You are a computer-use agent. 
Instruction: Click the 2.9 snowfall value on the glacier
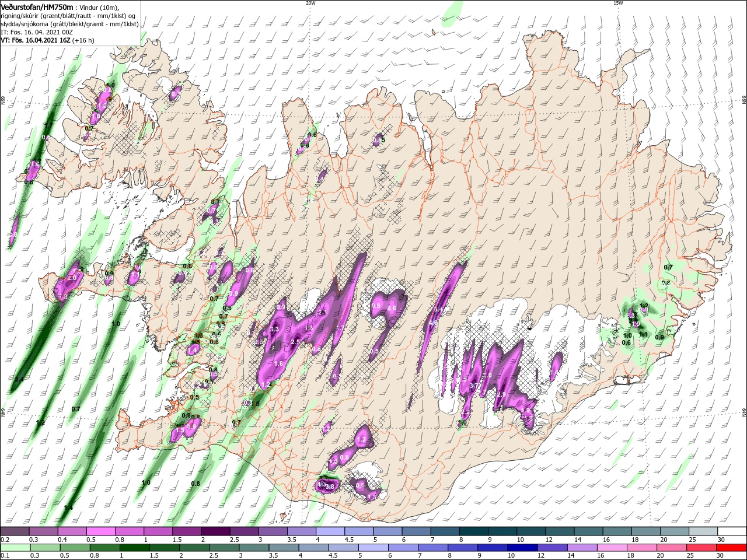501,395
